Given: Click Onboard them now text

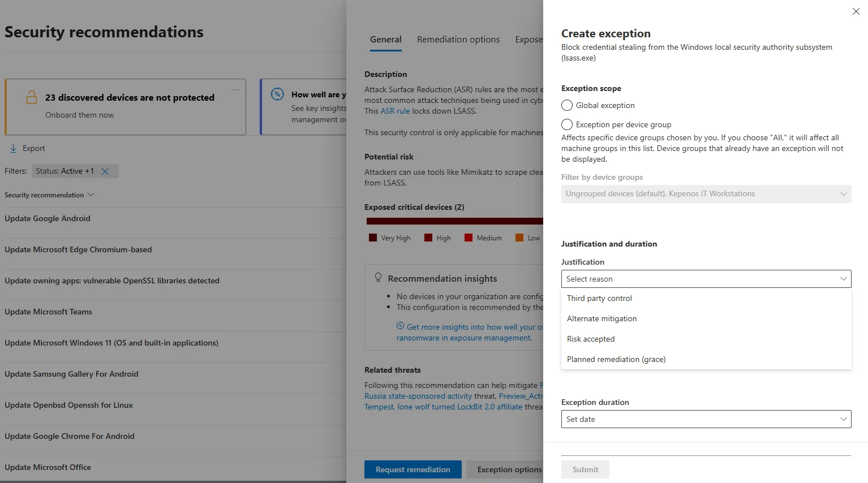Looking at the screenshot, I should [x=79, y=115].
